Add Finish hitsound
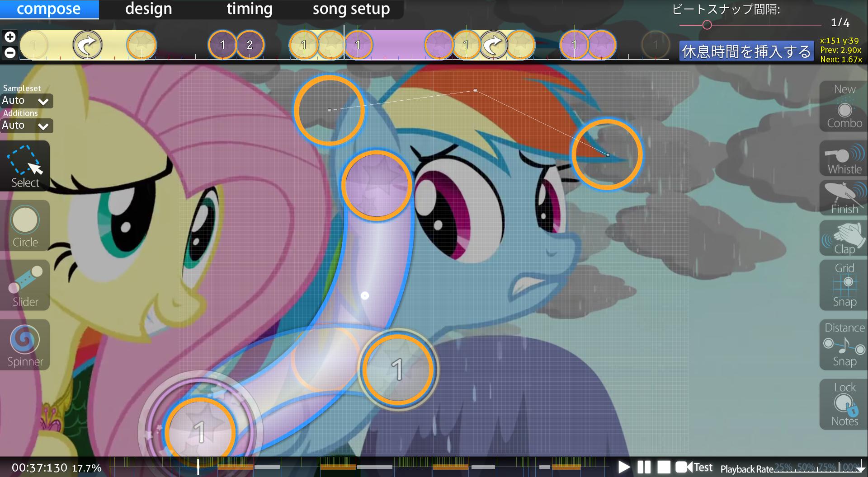Screen dimensions: 868x477 844,198
